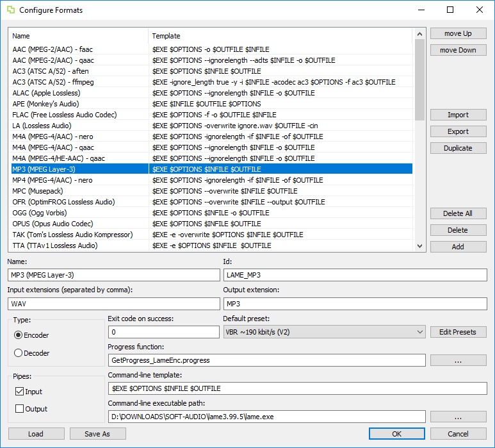Click the move Down button
Screen dimensions: 495x448
(458, 50)
